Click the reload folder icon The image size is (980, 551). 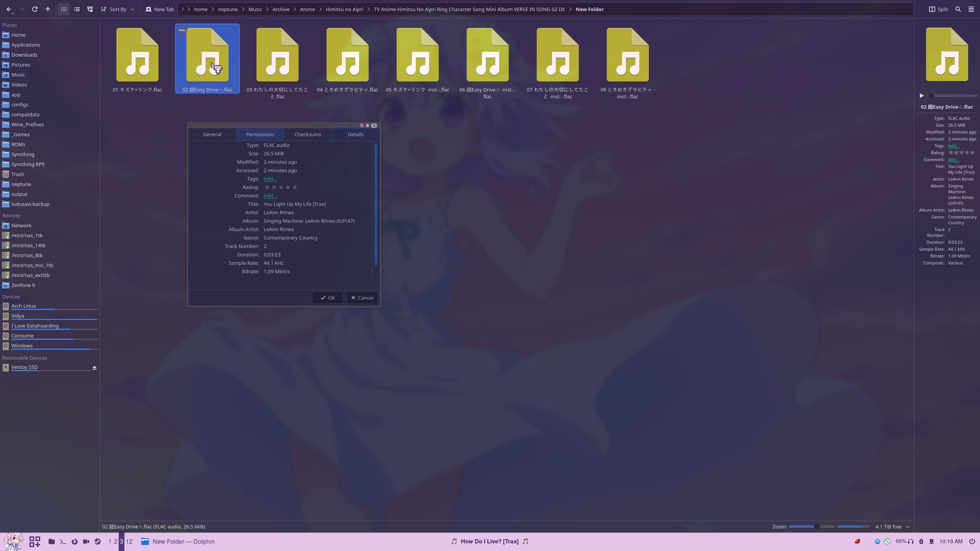35,9
